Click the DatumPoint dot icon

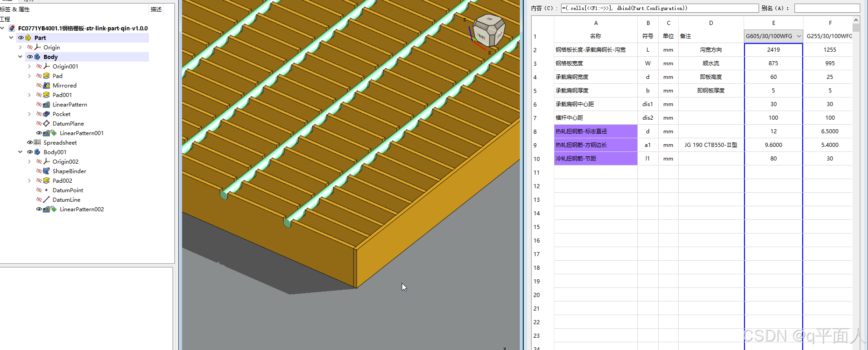[46, 190]
